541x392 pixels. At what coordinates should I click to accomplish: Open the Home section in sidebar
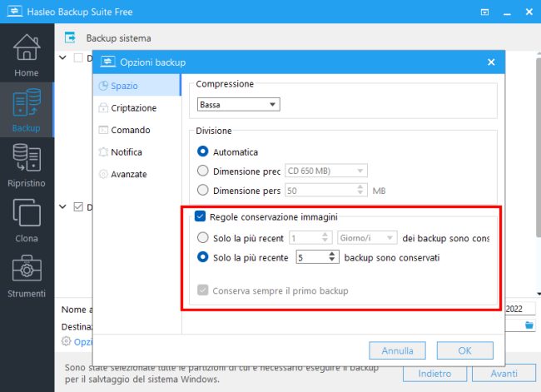(27, 55)
